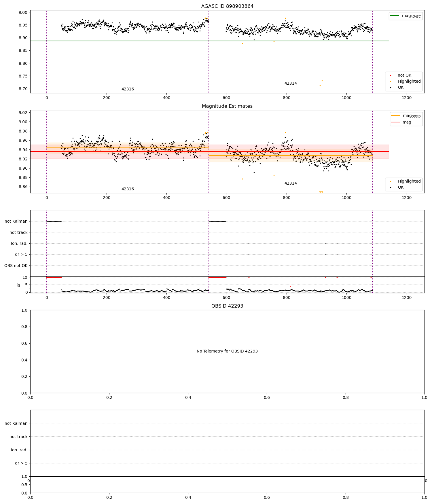Click 'Ion. rad.' label in bottom plot

[19, 450]
